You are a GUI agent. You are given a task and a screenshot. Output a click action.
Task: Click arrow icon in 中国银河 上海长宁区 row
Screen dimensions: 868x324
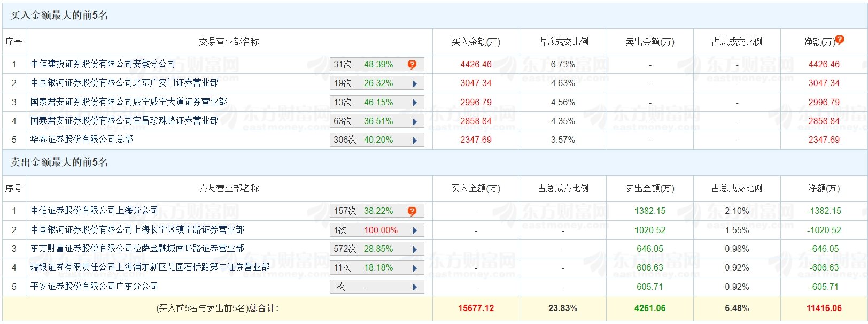point(415,230)
